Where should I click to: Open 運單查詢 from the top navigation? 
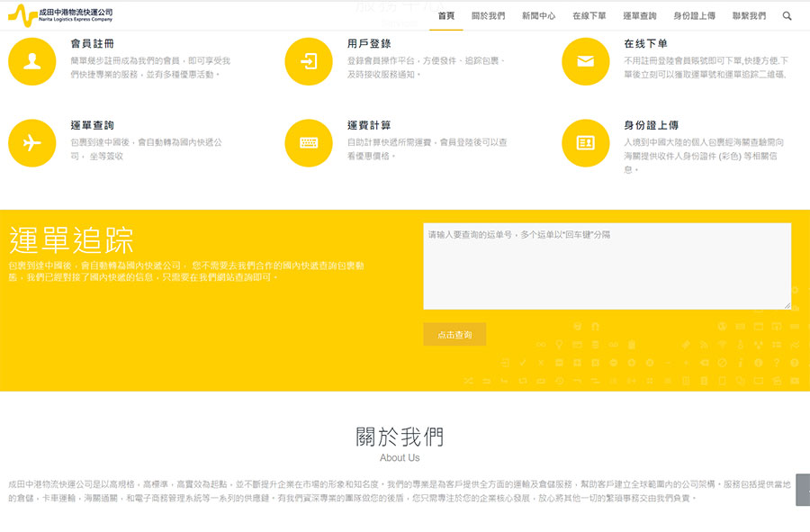tap(640, 16)
